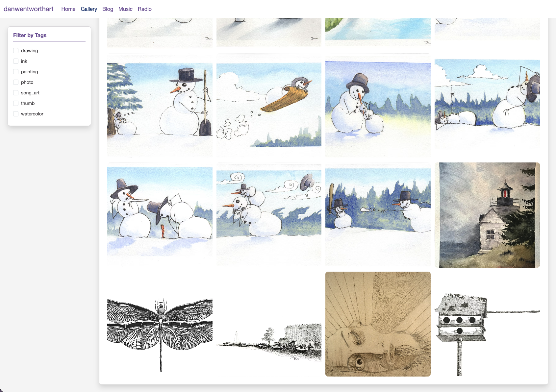The image size is (556, 392).
Task: Select the photo tag checkbox
Action: click(16, 82)
